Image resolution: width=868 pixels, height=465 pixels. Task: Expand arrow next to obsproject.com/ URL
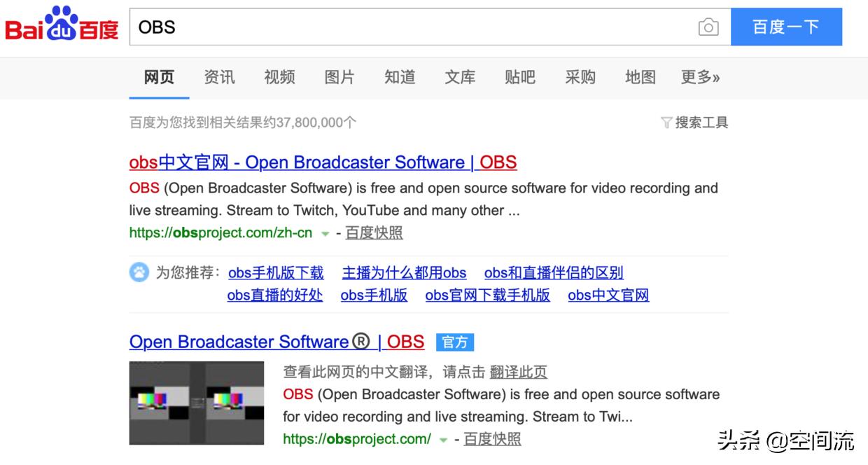pos(443,440)
